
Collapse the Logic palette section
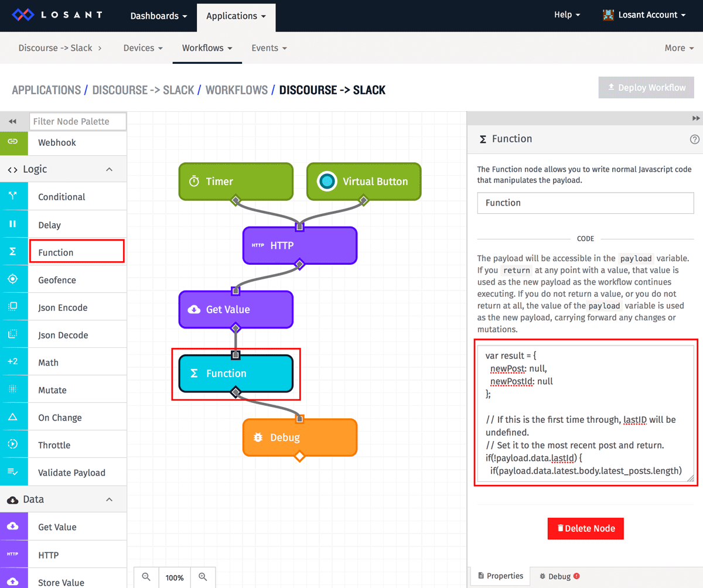click(109, 169)
